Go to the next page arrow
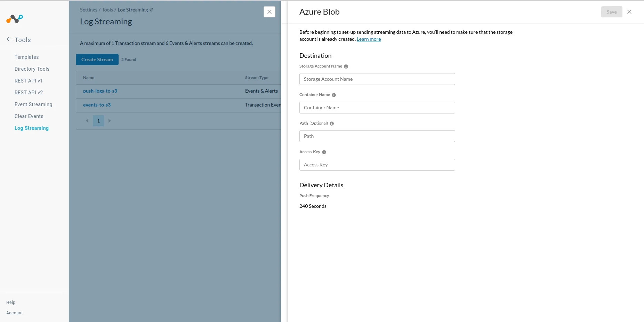Viewport: 644px width, 322px height. (x=110, y=121)
